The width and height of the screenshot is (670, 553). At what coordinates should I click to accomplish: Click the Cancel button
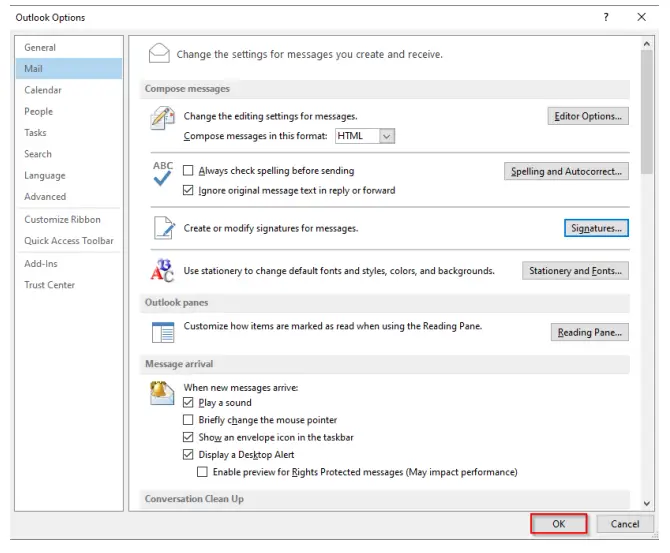625,524
